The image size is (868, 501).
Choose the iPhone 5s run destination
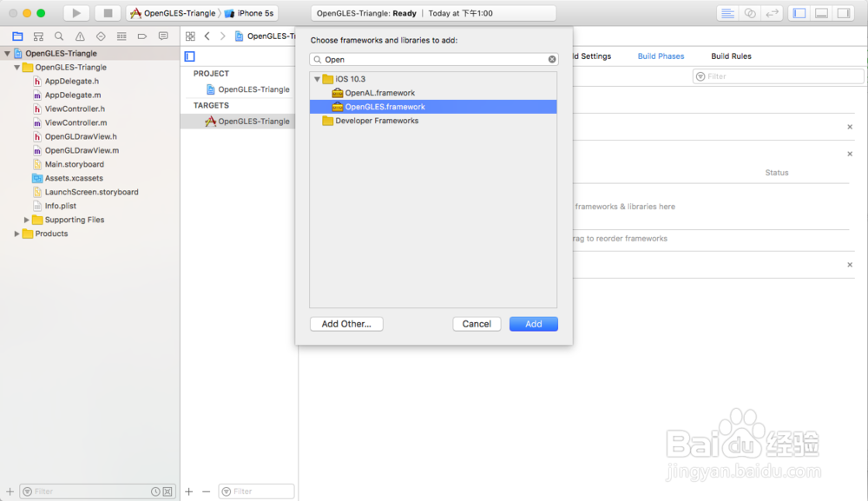pyautogui.click(x=249, y=13)
